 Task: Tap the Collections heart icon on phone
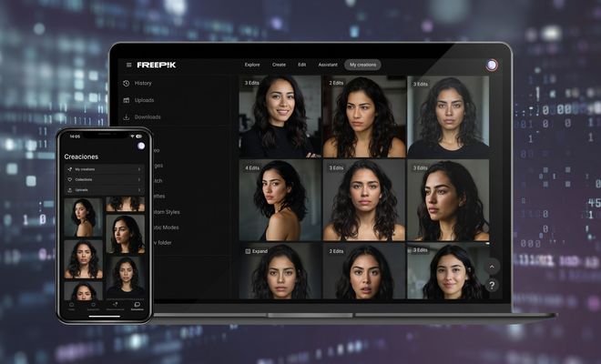(x=70, y=179)
